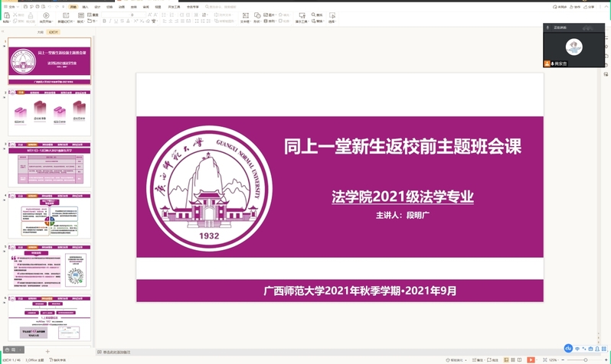Click the Find magnifier button

pyautogui.click(x=317, y=15)
